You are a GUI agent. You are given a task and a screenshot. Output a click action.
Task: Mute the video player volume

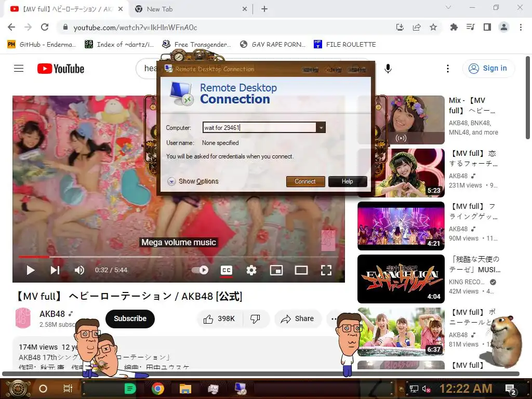(79, 270)
